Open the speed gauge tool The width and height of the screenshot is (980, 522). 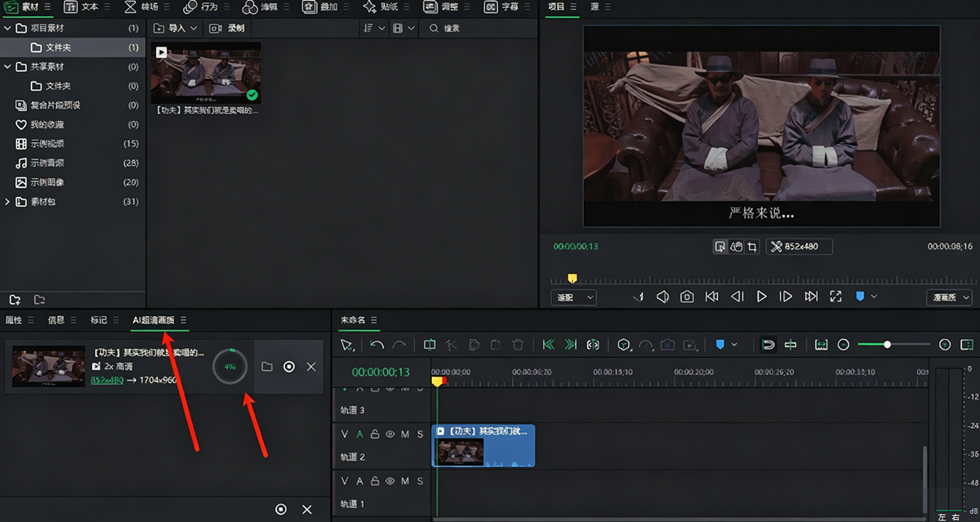coord(646,345)
